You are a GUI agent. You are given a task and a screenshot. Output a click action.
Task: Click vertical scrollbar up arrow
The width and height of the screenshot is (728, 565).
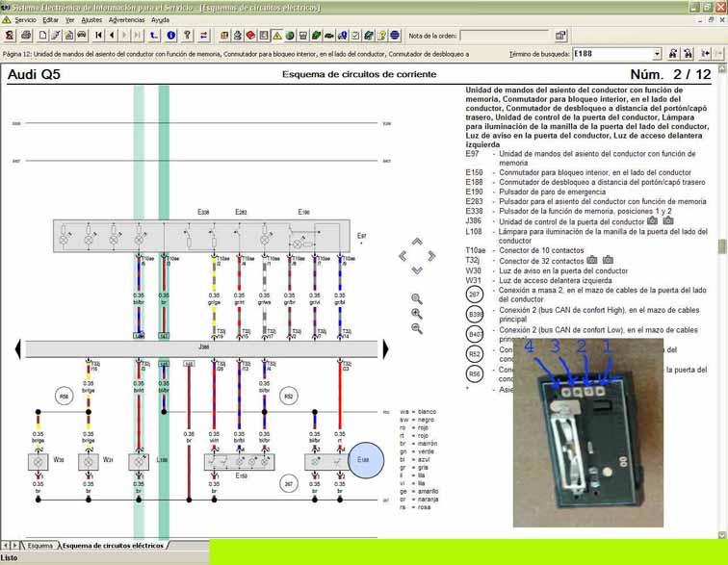click(722, 68)
